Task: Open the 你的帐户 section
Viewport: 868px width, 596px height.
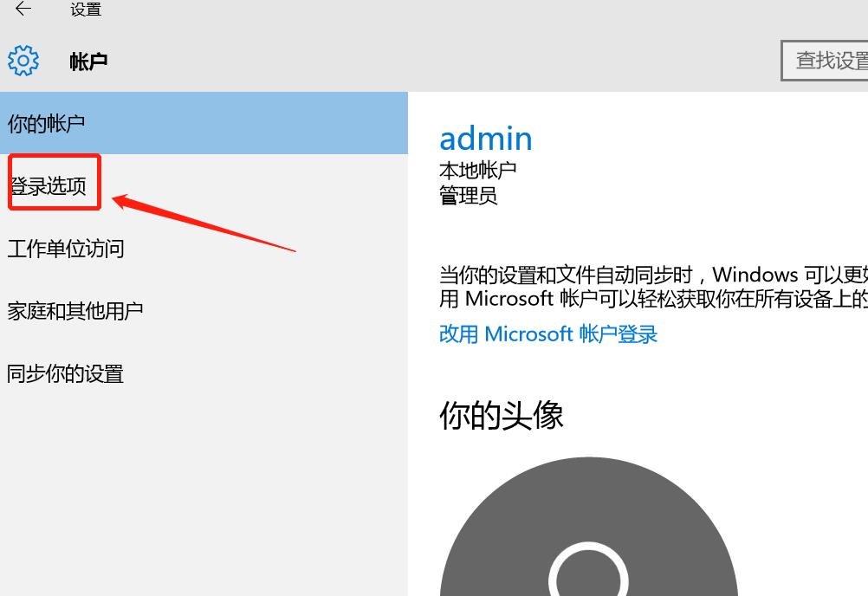Action: pyautogui.click(x=204, y=123)
